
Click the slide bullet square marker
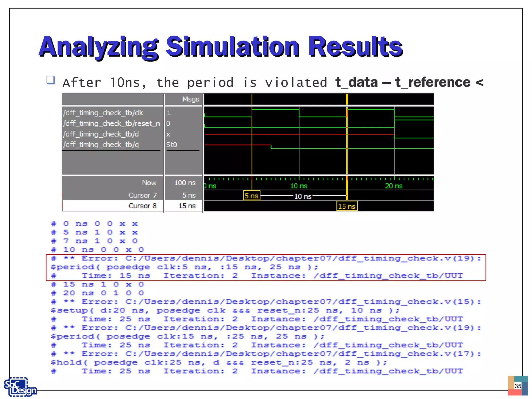pos(51,80)
